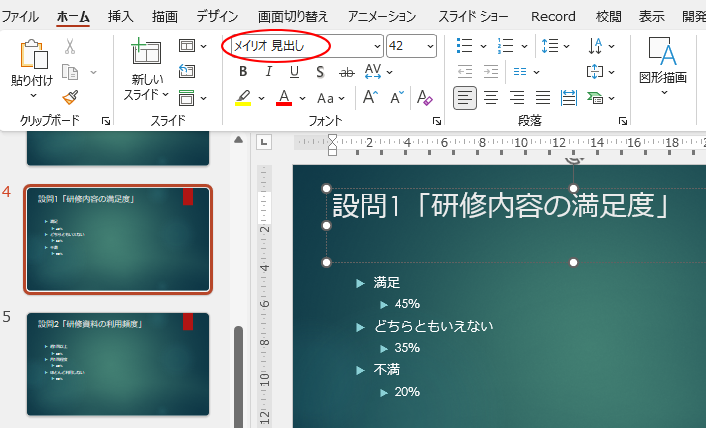The image size is (706, 428).
Task: Open the Shapes (図形描画) gallery
Action: [662, 66]
